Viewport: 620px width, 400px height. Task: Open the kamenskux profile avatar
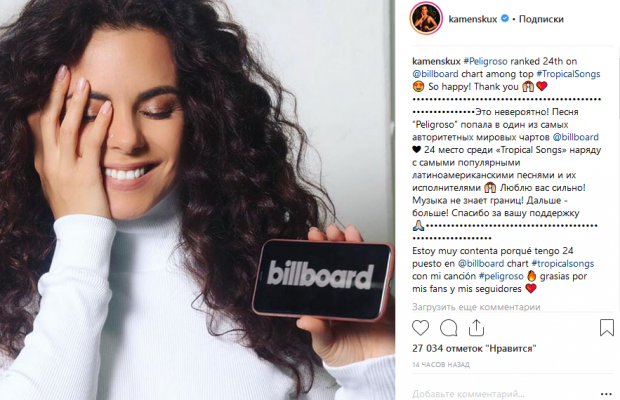point(426,18)
